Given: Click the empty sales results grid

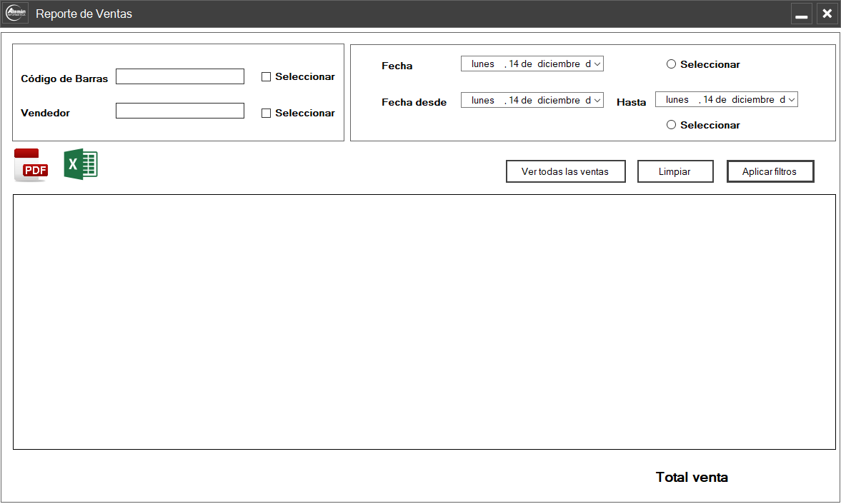Looking at the screenshot, I should click(x=424, y=322).
